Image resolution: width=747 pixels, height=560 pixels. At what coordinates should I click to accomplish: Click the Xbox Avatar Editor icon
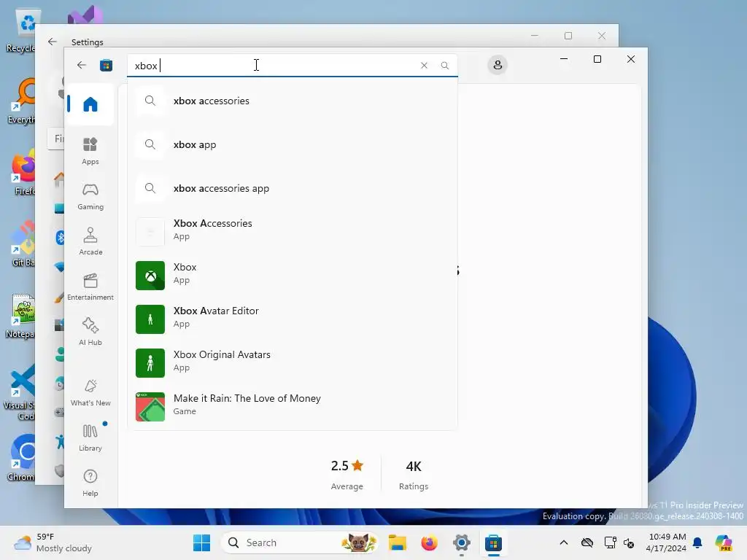pos(150,319)
